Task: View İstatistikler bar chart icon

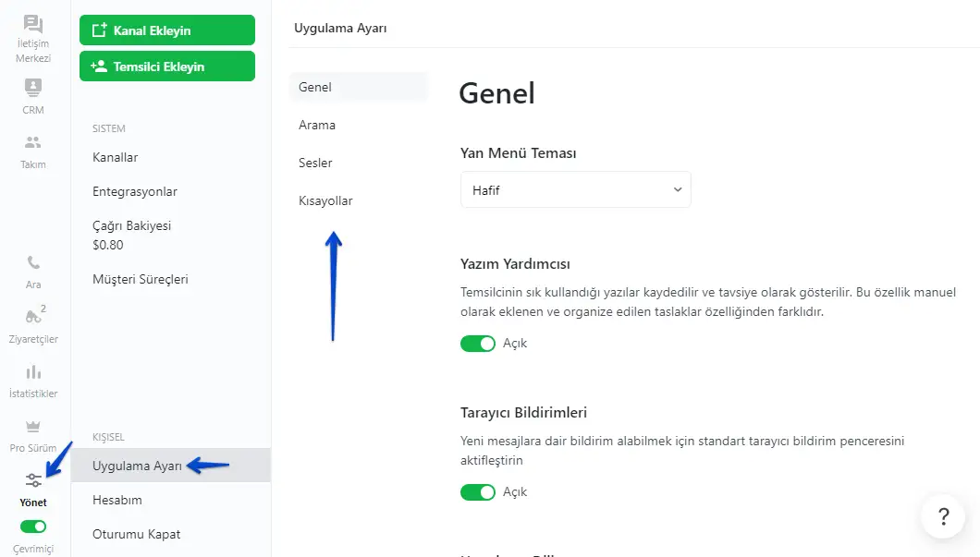Action: tap(33, 372)
